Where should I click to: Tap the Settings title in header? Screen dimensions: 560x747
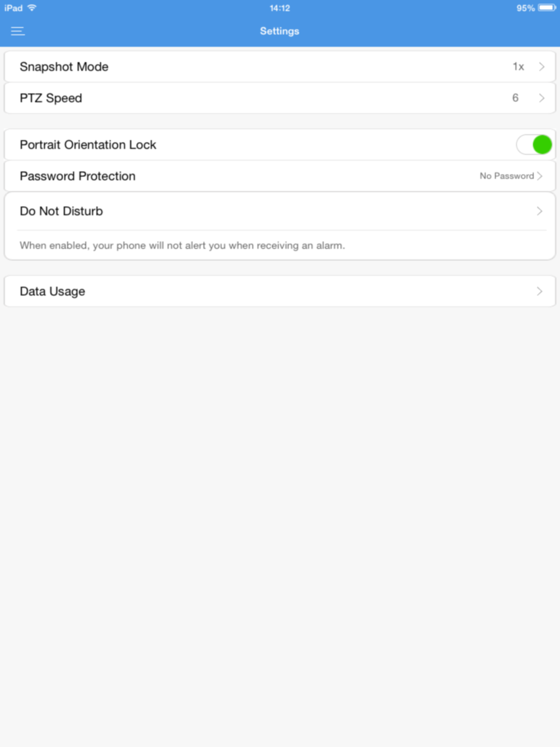[x=279, y=31]
